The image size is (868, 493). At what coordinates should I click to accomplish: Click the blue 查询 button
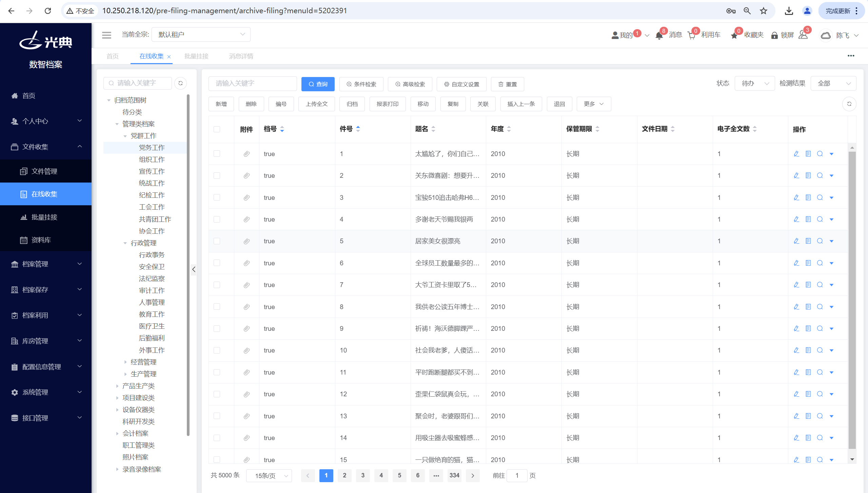point(318,84)
